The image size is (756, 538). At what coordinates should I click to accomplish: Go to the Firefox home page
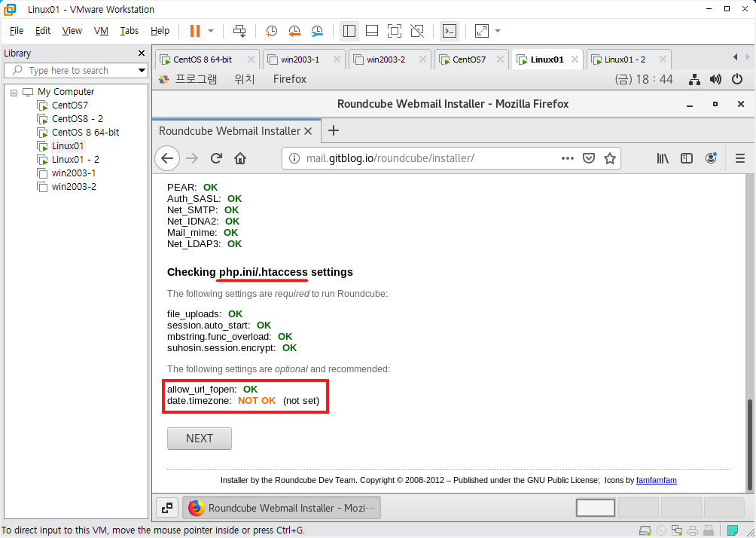tap(240, 158)
